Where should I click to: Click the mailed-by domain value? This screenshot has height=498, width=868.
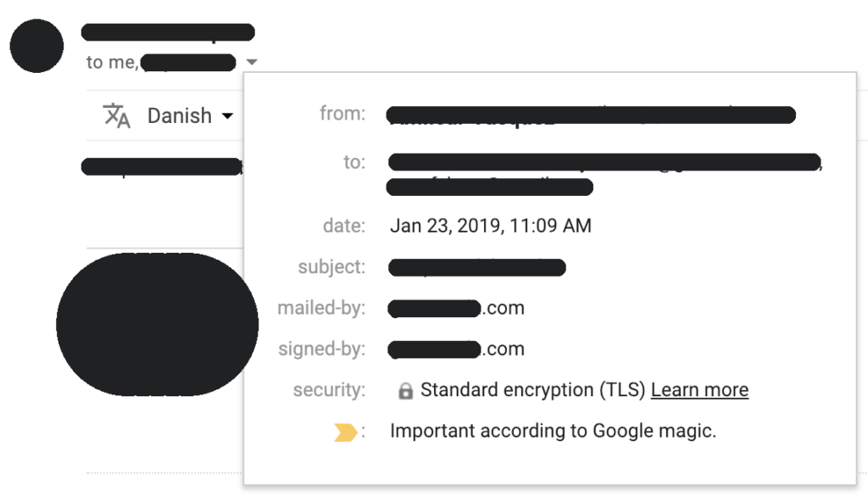pyautogui.click(x=456, y=308)
